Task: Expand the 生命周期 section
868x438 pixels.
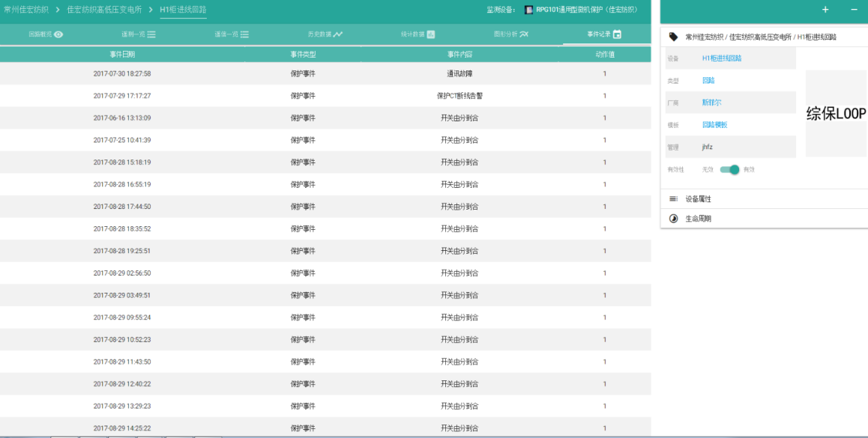Action: pos(698,219)
